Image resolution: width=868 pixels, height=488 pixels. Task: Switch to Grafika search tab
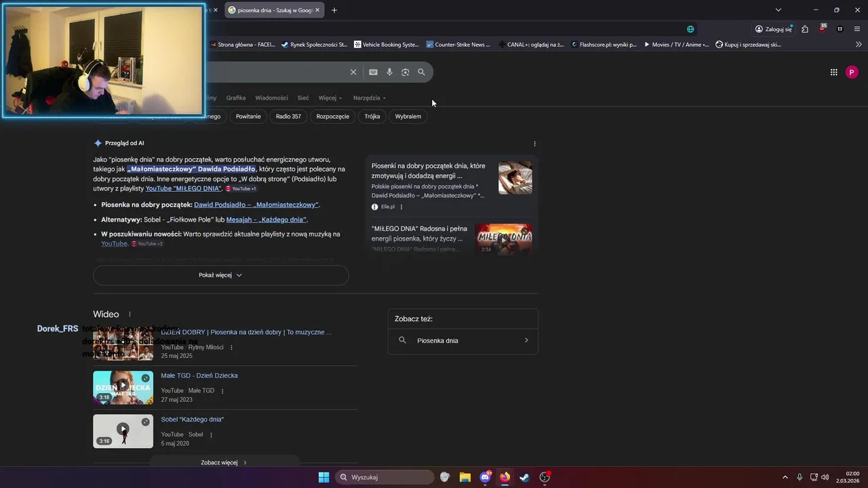coord(236,98)
